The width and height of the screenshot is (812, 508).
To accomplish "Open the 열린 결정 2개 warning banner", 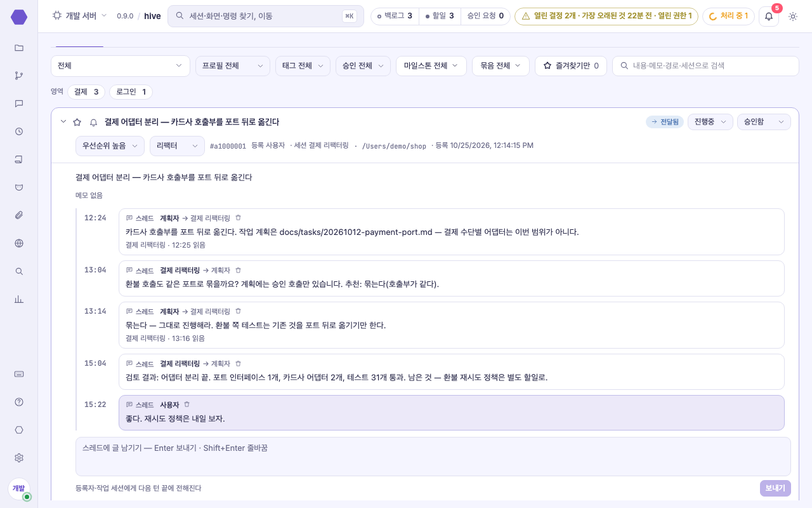I will coord(606,16).
